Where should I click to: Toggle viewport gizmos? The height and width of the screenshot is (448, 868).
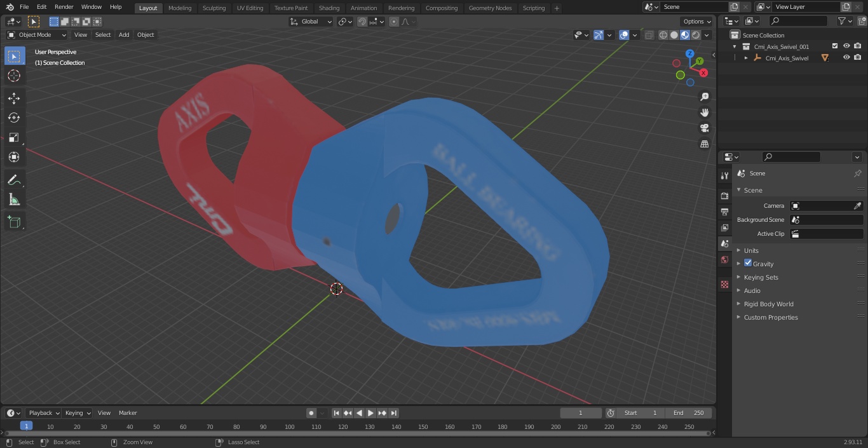click(598, 35)
